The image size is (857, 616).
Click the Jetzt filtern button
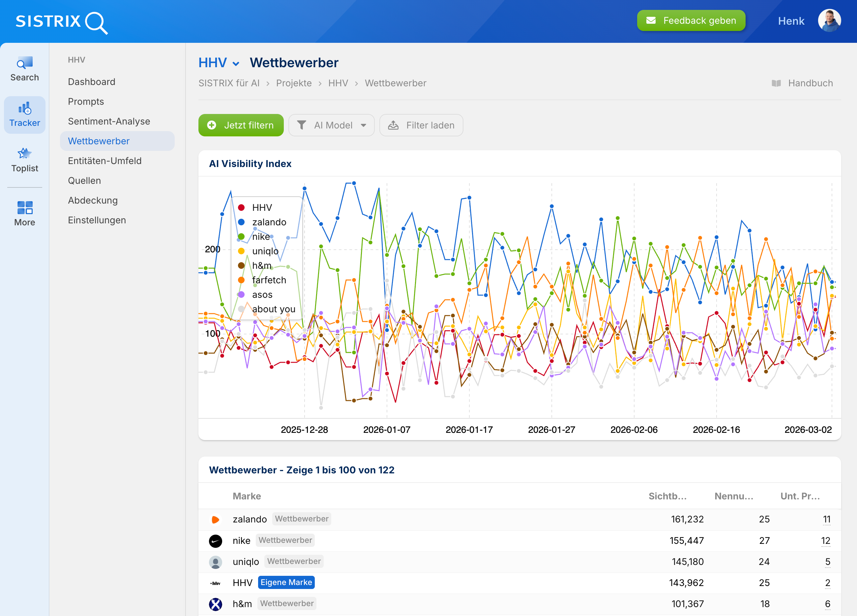(241, 125)
